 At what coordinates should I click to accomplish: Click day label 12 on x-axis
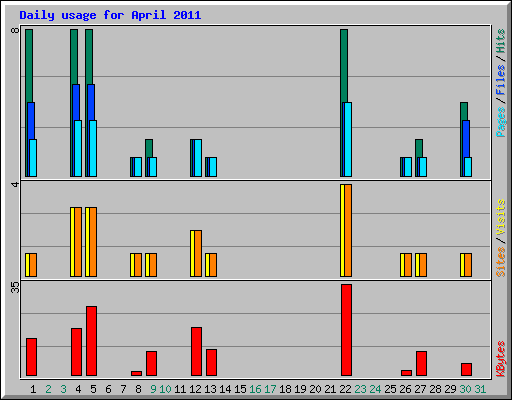coord(195,389)
